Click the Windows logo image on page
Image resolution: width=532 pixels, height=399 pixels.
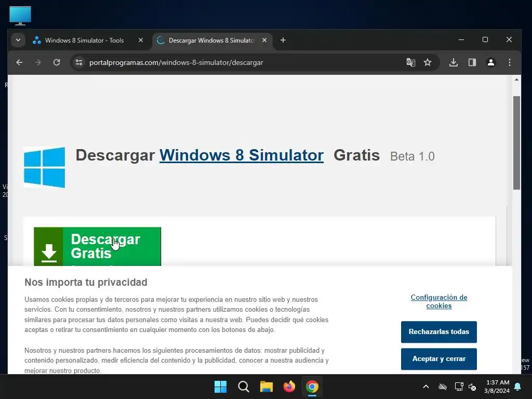click(x=45, y=167)
